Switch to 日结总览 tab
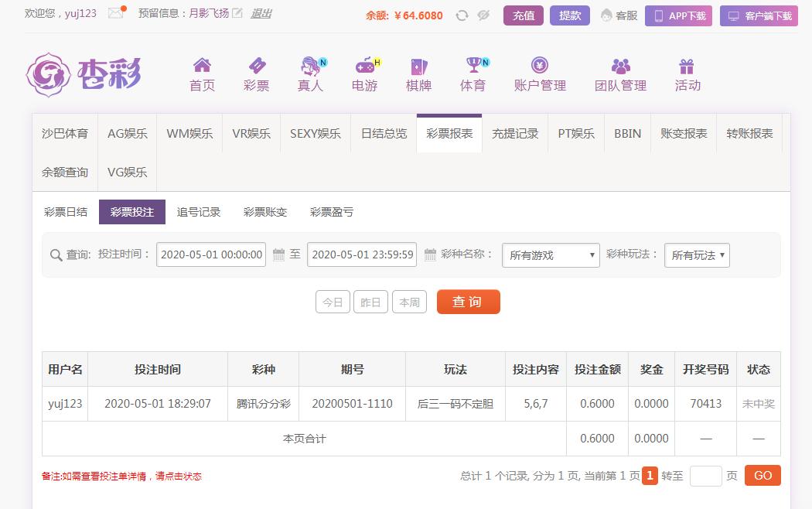 point(384,134)
